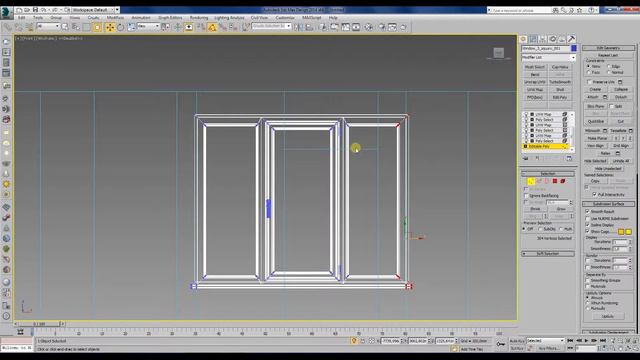Click the first yellow Show Cage color swatch
The image size is (640, 360).
pyautogui.click(x=621, y=232)
